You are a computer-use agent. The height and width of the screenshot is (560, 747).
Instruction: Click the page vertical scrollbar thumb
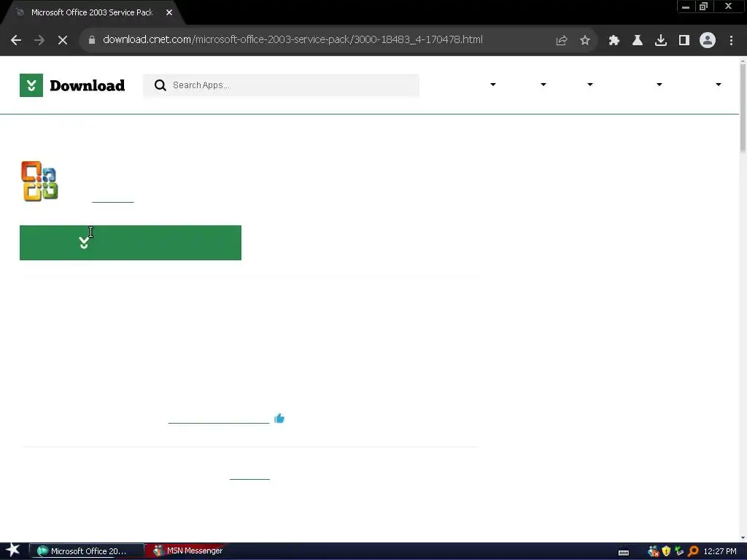pyautogui.click(x=743, y=109)
